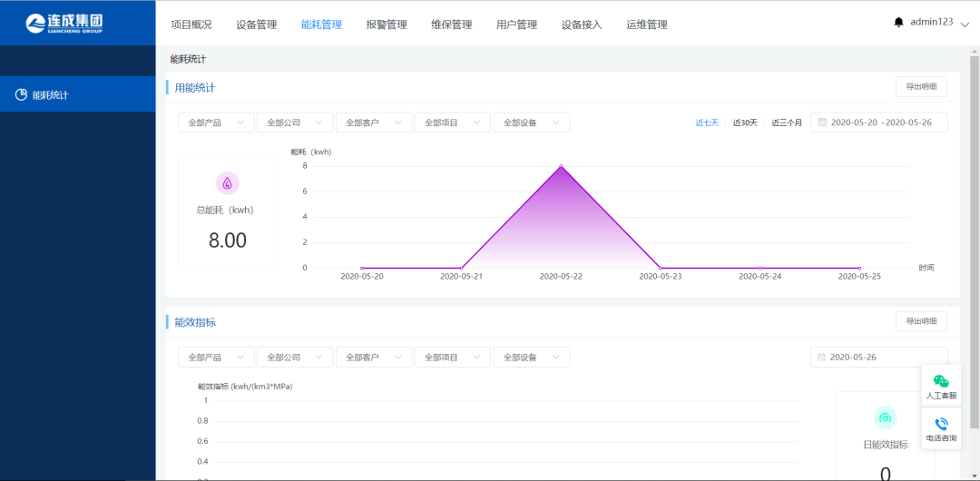This screenshot has width=980, height=481.
Task: Select 近三个月 time range
Action: pos(787,123)
